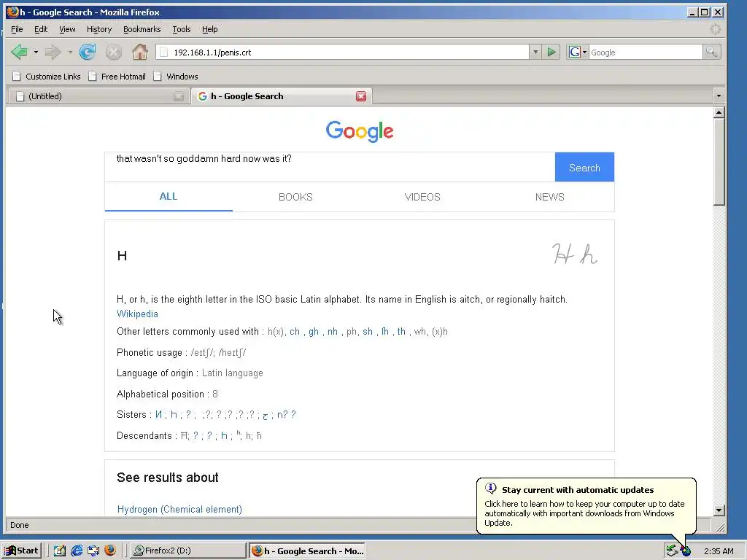Open the Windows bookmark
This screenshot has height=560, width=747.
[x=175, y=77]
